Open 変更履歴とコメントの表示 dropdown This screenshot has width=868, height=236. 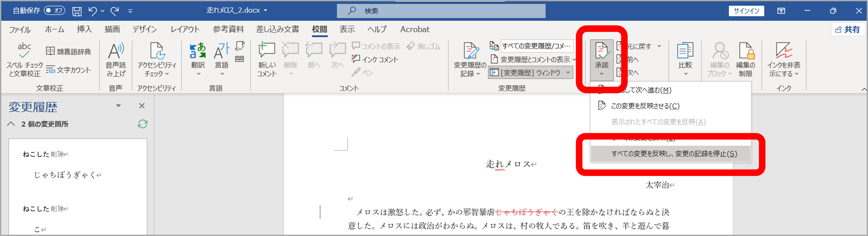533,59
